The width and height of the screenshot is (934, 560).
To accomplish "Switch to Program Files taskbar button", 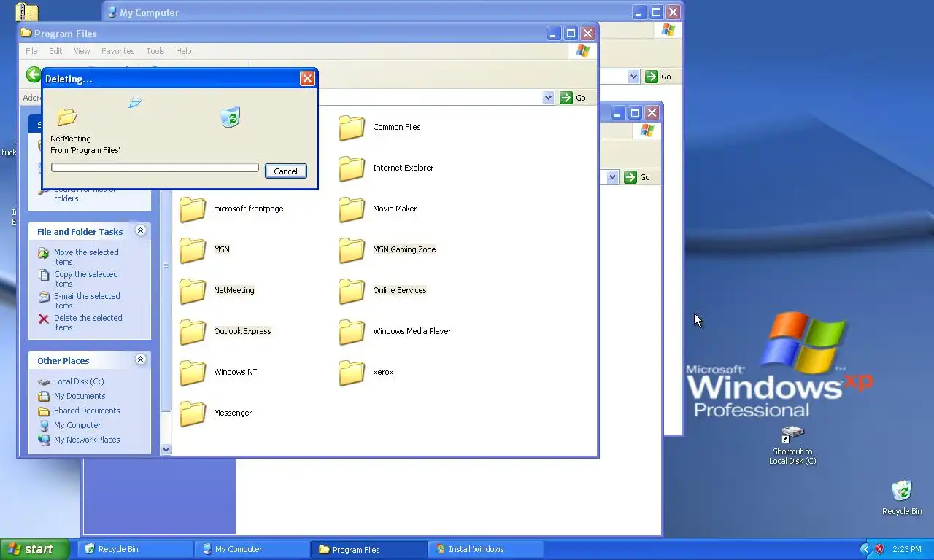I will tap(369, 549).
